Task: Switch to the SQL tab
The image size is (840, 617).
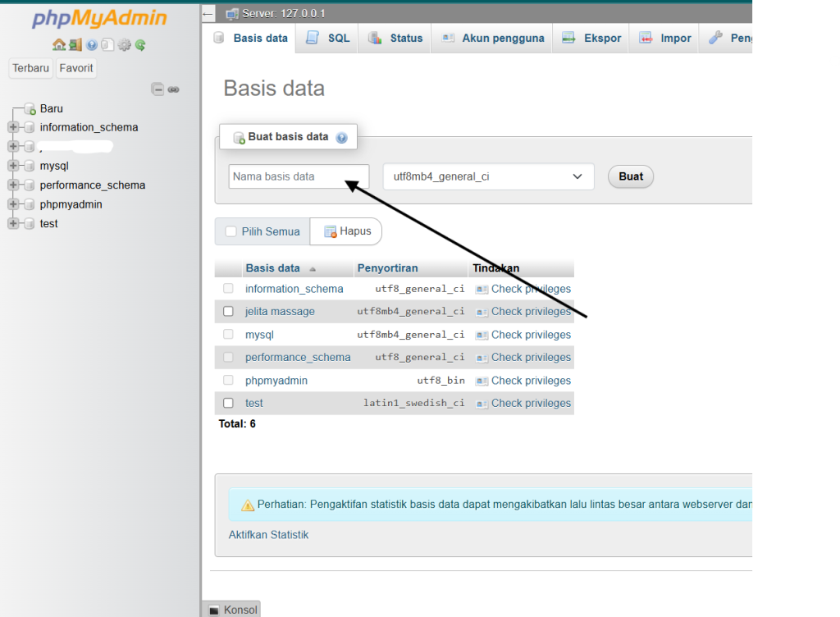Action: (328, 38)
